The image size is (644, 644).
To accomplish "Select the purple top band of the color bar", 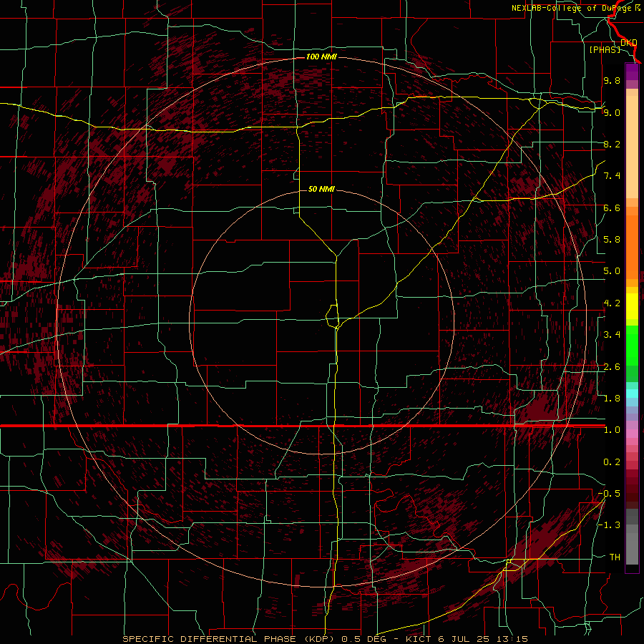I will 632,72.
